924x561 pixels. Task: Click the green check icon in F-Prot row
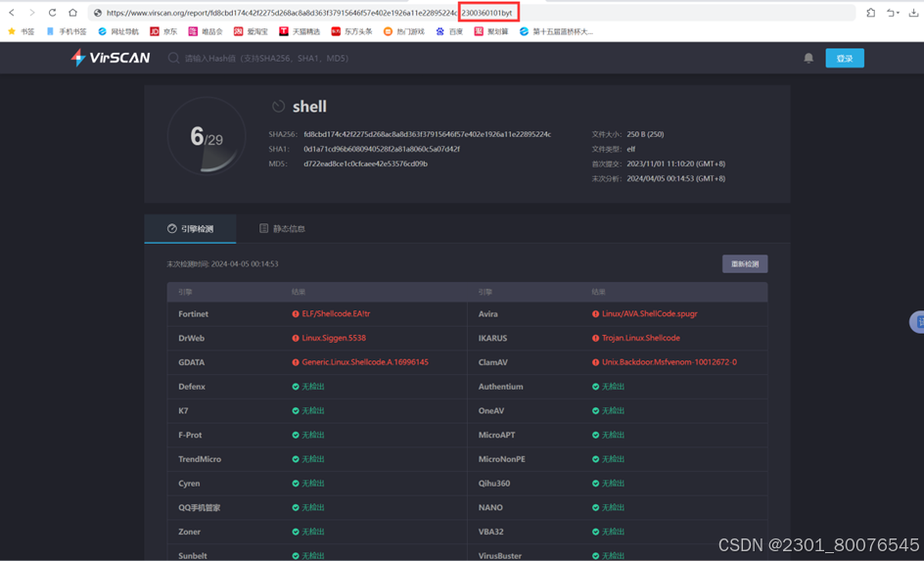coord(296,435)
